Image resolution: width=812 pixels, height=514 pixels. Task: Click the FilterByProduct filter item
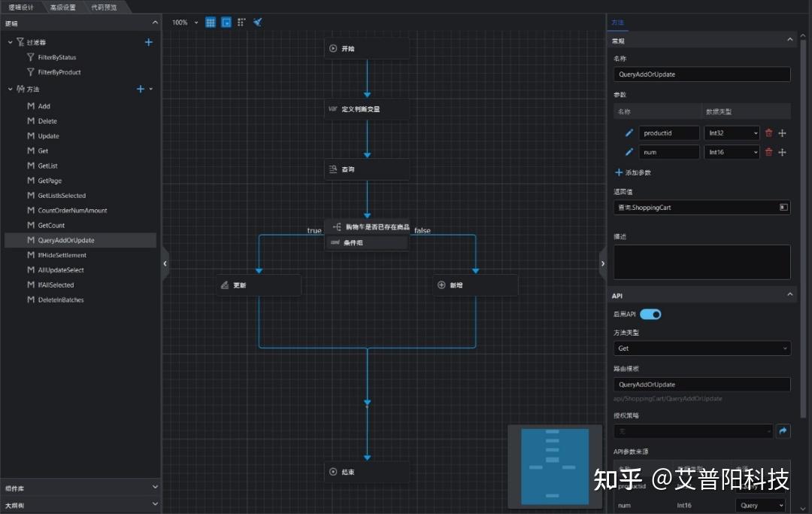(59, 72)
